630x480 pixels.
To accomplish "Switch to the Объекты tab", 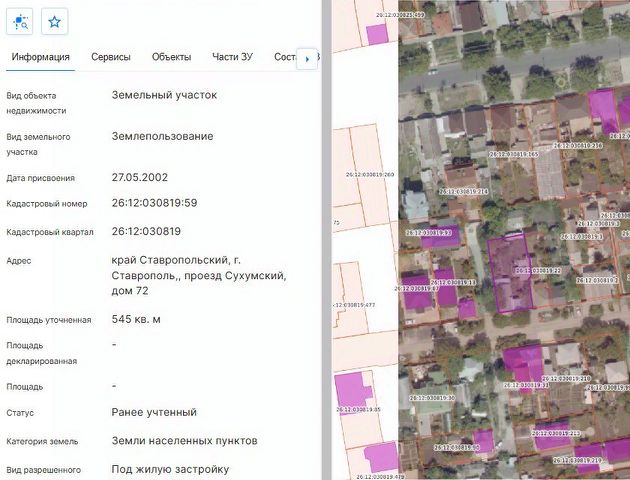I will 172,57.
